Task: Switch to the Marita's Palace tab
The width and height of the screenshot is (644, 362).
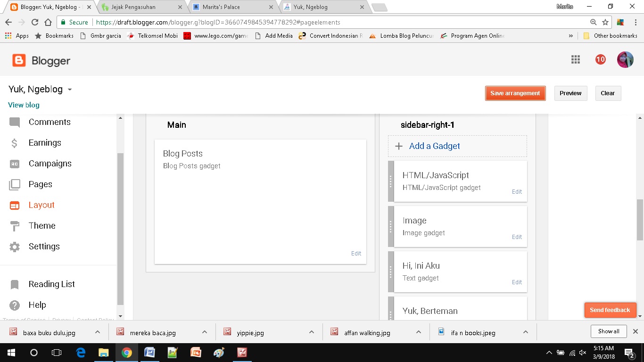Action: [x=232, y=7]
